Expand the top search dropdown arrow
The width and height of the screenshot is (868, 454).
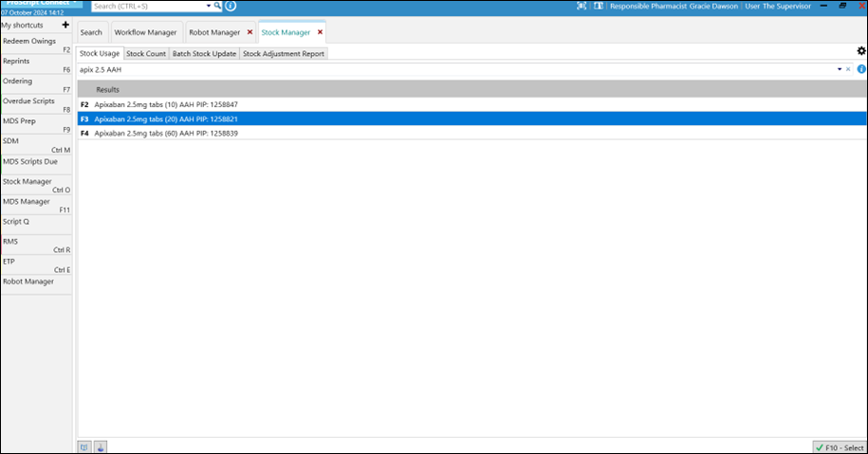209,6
